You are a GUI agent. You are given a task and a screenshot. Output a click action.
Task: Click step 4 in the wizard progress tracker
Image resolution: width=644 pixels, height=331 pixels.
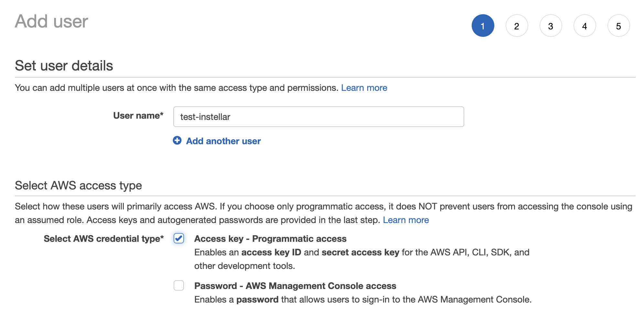[585, 26]
